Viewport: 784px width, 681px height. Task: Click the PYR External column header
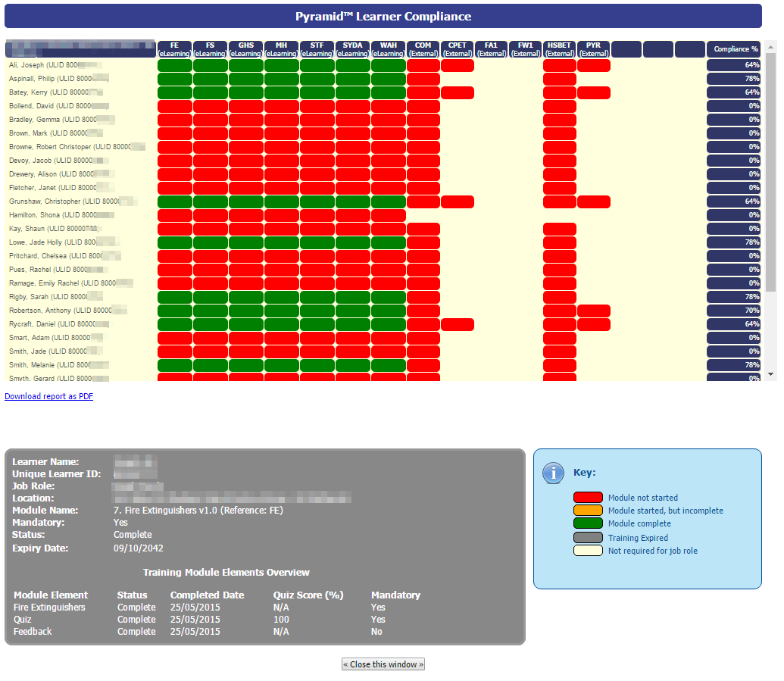(594, 49)
